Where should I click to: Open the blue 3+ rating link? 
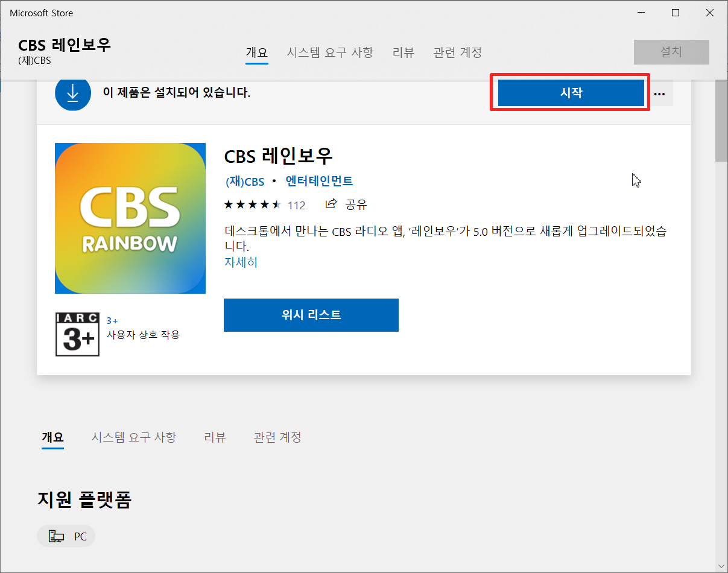(112, 321)
